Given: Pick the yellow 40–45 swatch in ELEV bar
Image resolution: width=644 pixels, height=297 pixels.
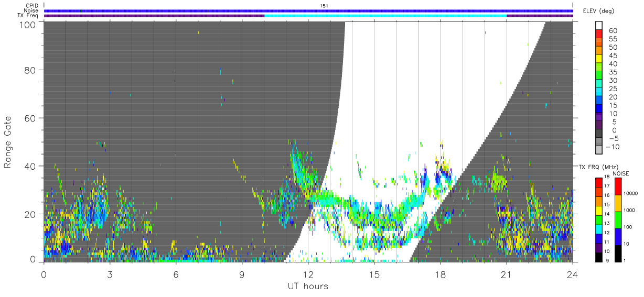Looking at the screenshot, I should click(598, 59).
